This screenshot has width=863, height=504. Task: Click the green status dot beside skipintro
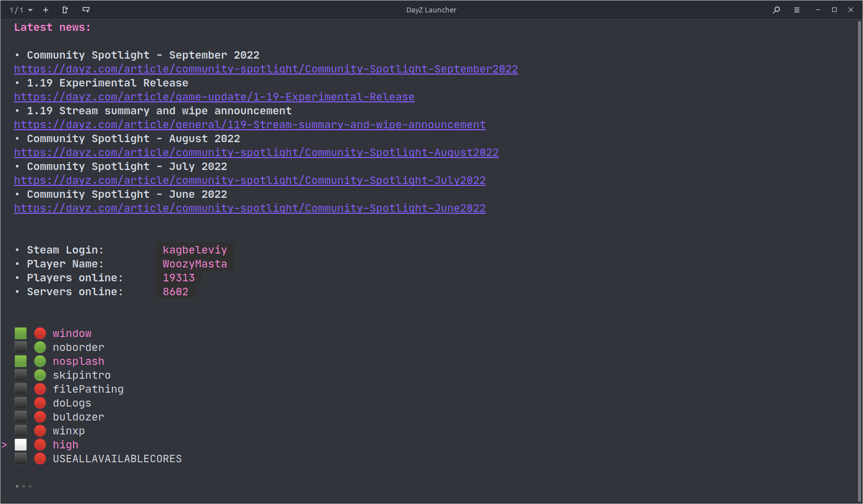[x=40, y=375]
